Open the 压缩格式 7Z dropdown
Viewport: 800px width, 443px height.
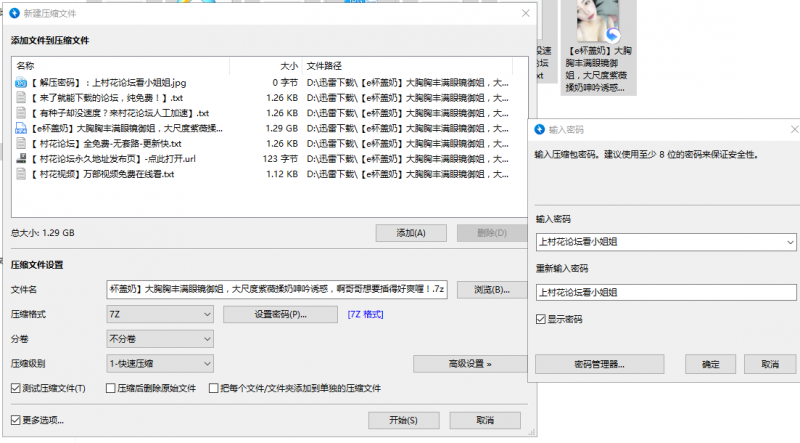160,314
